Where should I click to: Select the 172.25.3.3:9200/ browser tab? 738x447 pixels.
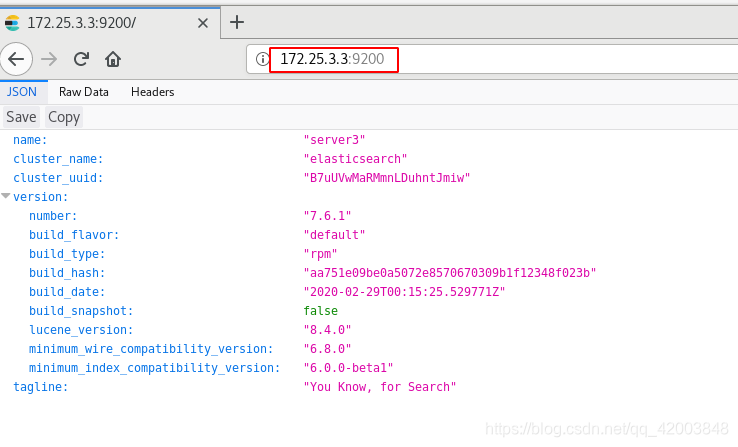110,23
